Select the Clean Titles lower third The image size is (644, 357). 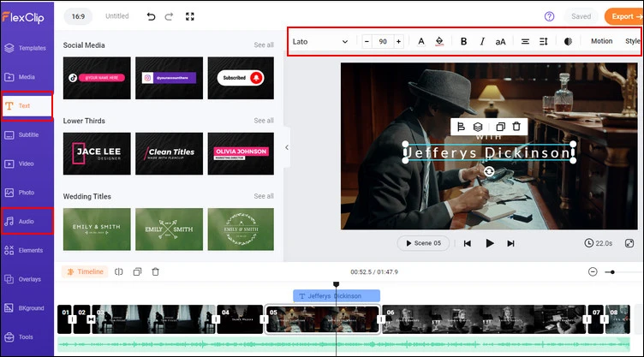pyautogui.click(x=170, y=153)
